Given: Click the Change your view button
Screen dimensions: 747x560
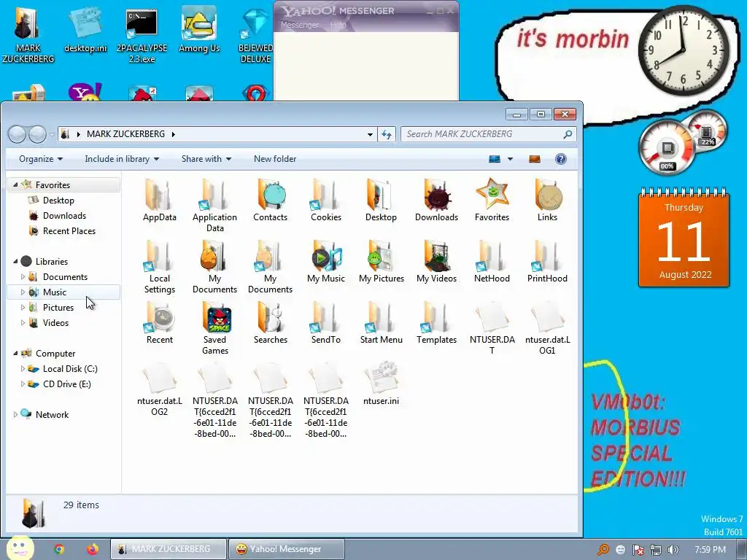Looking at the screenshot, I should 495,159.
